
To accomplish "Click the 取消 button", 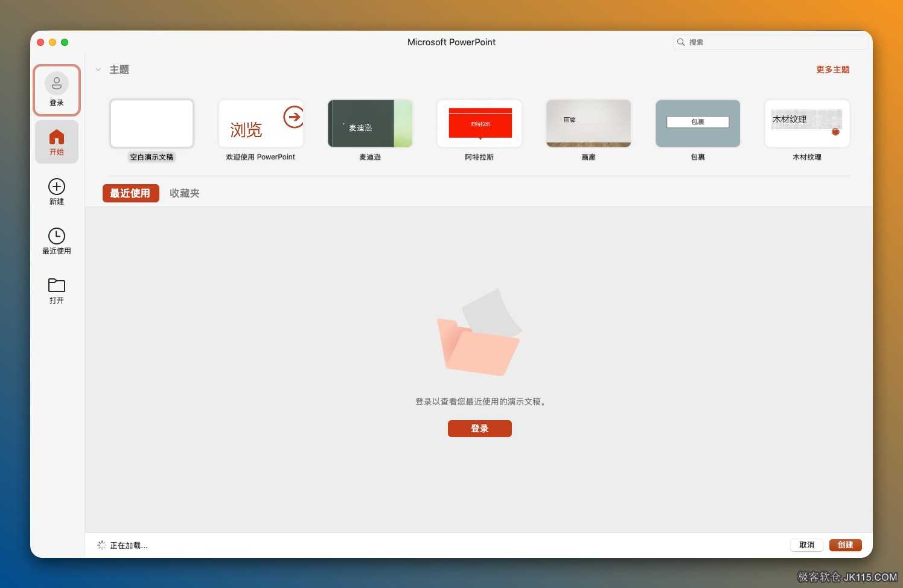I will pyautogui.click(x=807, y=545).
